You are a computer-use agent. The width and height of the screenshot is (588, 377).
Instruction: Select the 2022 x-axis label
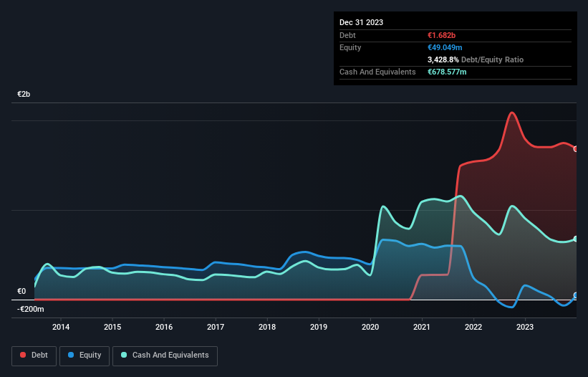[473, 327]
